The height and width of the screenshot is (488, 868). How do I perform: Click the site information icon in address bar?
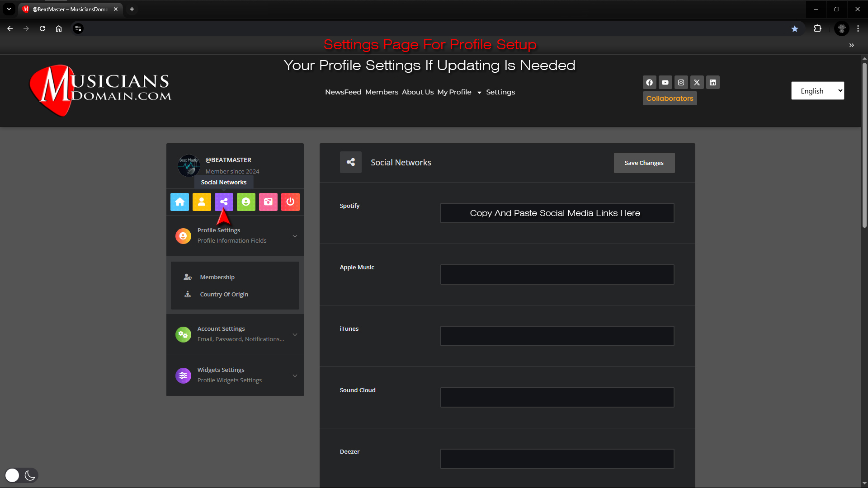(78, 28)
